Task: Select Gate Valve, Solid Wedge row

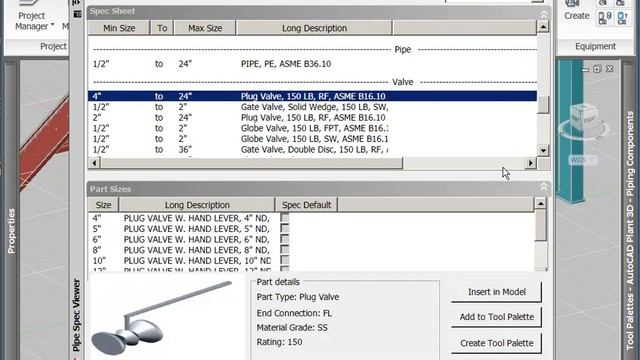Action: coord(312,107)
